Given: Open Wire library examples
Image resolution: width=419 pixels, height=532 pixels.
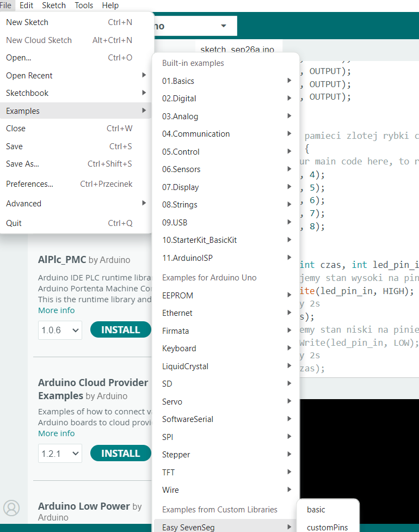Looking at the screenshot, I should tap(226, 490).
